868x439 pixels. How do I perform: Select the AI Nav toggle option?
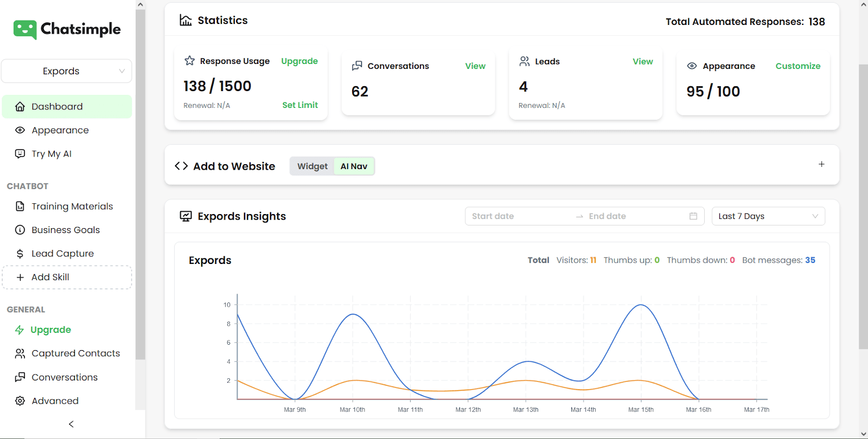pos(354,166)
